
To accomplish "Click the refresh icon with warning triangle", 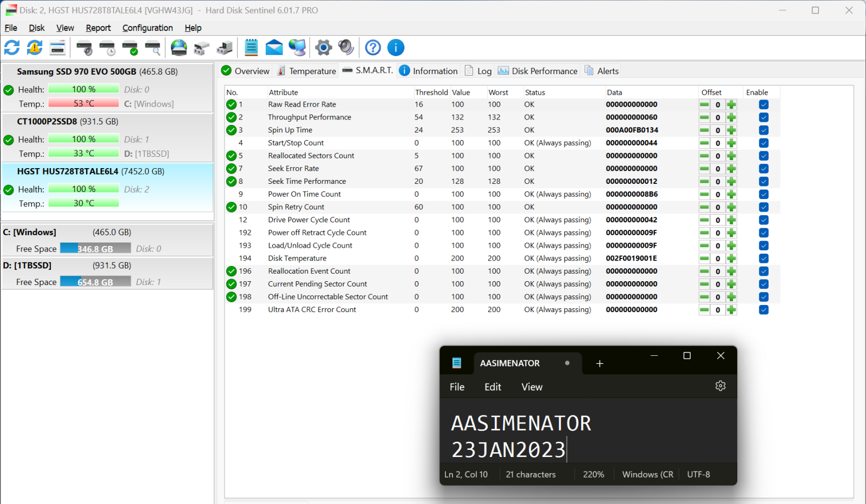I will (x=35, y=48).
